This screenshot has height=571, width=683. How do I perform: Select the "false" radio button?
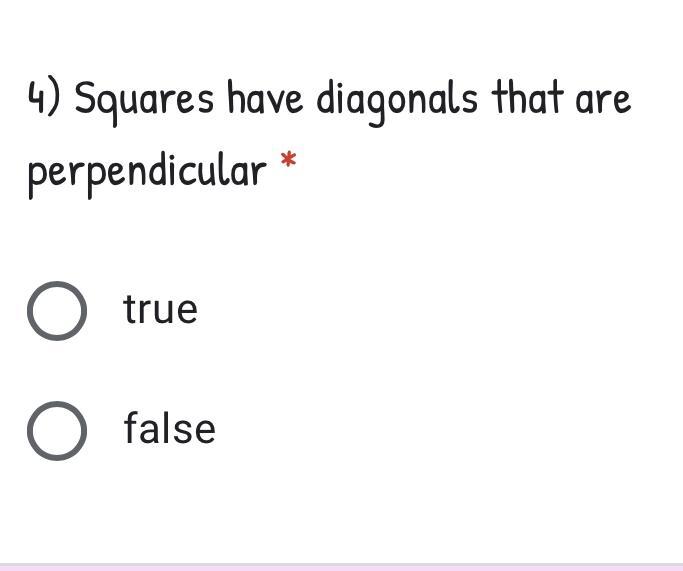[57, 430]
